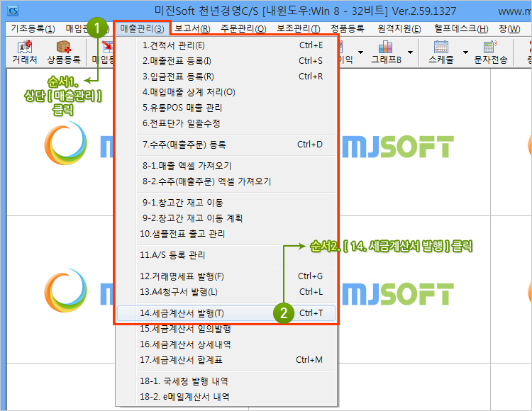Image resolution: width=532 pixels, height=411 pixels.
Task: Select 16.세금계산서 상세내역 entry
Action: pos(226,344)
